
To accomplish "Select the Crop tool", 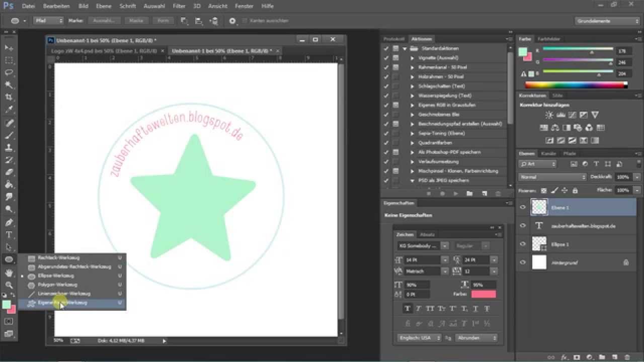I will tap(9, 97).
